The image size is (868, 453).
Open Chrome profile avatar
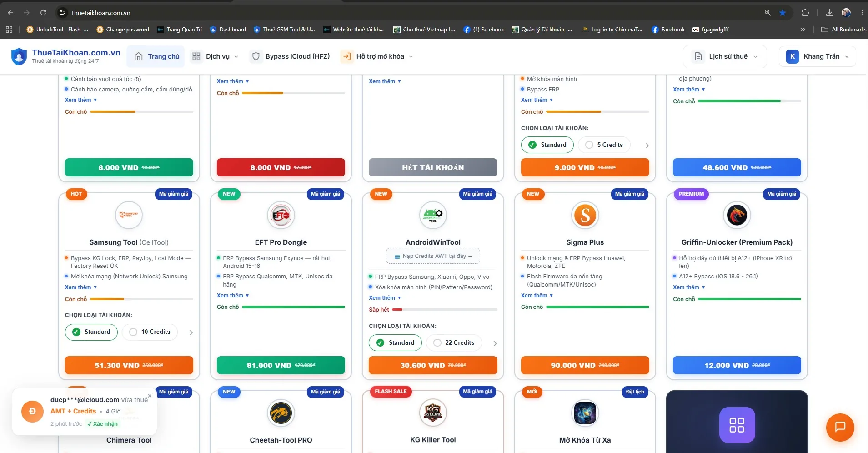pos(846,13)
